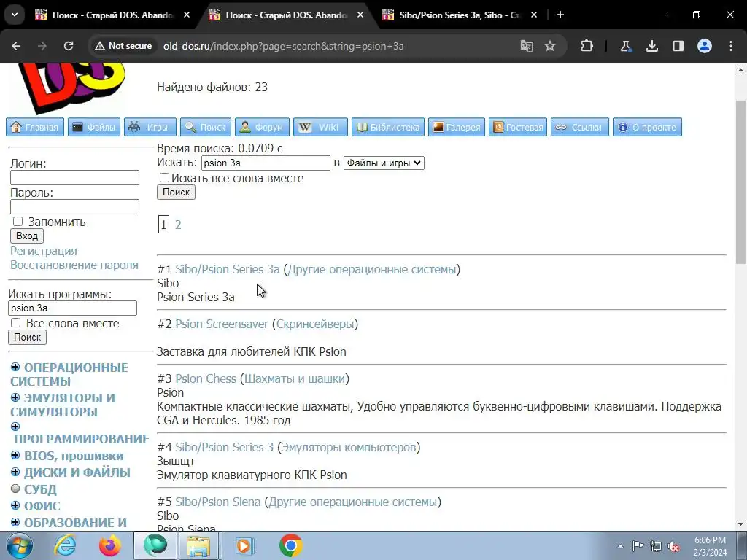The image size is (747, 560).
Task: Open the Файлы и игры dropdown
Action: click(384, 163)
